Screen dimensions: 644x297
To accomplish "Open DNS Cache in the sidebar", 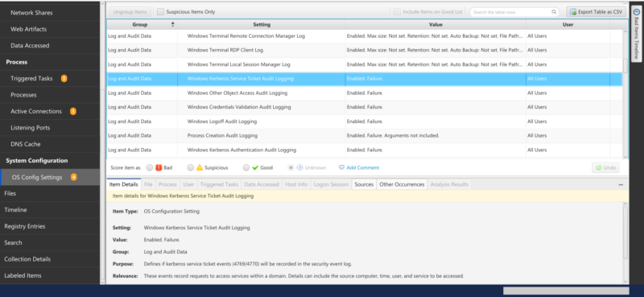I will pos(50,144).
